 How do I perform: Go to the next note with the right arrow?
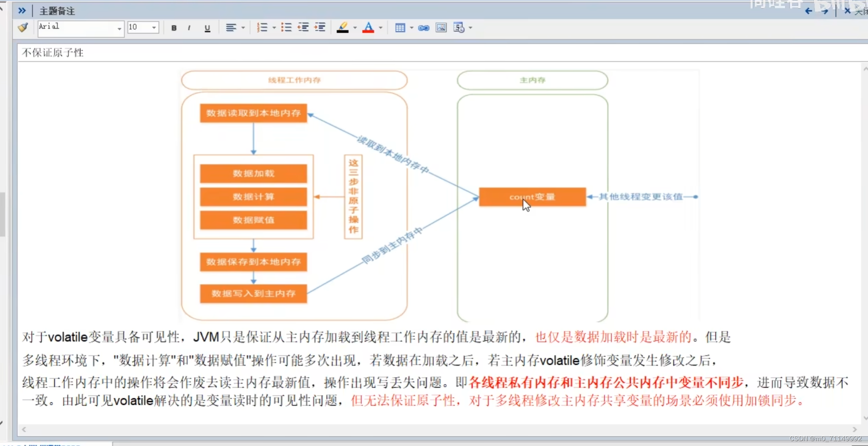(824, 11)
